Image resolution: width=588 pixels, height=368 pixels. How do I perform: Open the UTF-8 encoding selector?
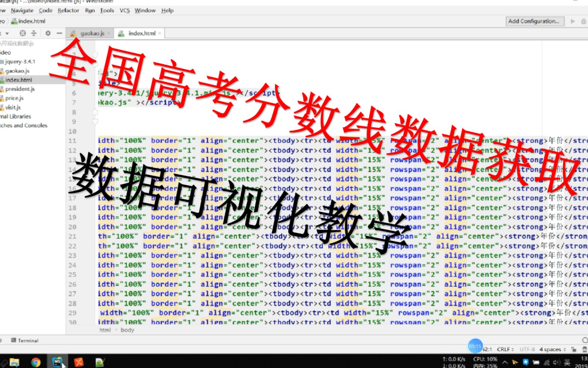click(527, 349)
